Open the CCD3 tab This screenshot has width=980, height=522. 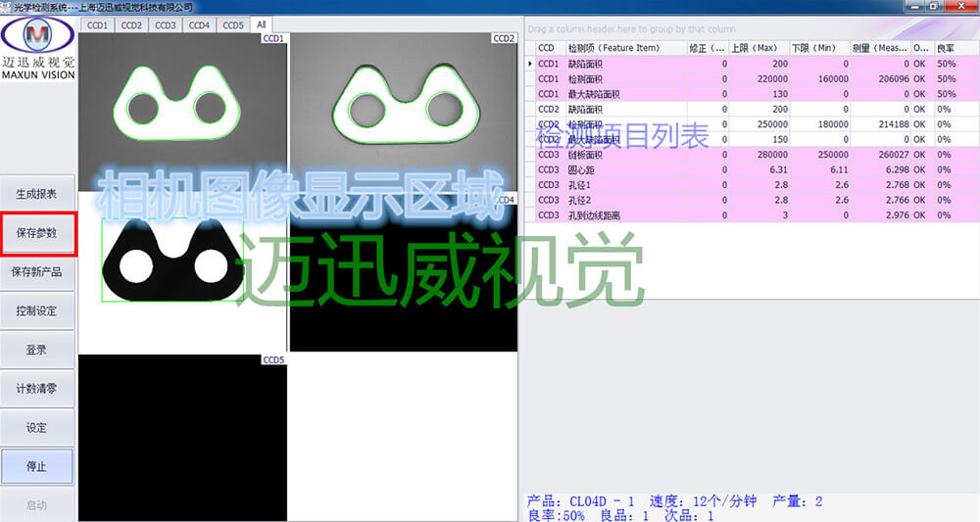(x=165, y=24)
